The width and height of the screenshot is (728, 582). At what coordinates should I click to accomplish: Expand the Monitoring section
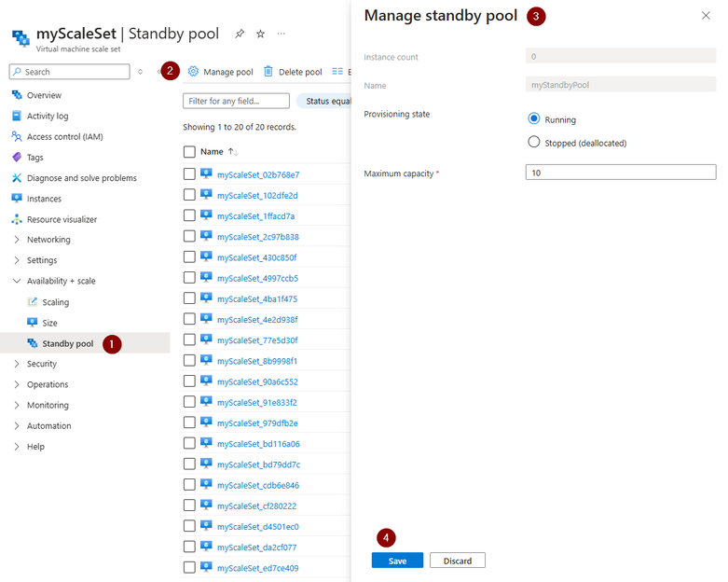pos(17,405)
